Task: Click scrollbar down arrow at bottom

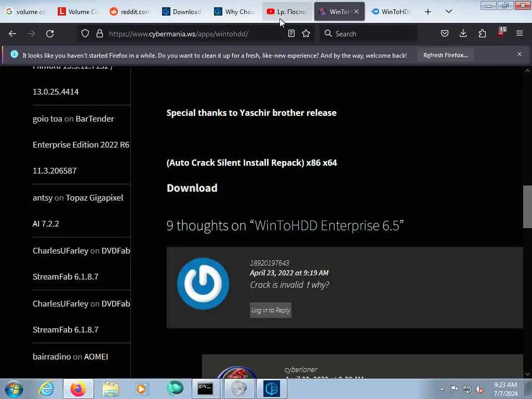Action: pos(527,374)
